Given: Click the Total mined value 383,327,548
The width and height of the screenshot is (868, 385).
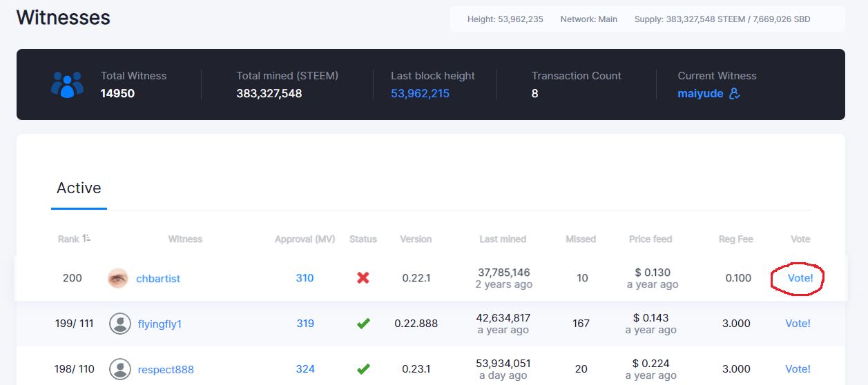Looking at the screenshot, I should click(x=269, y=93).
